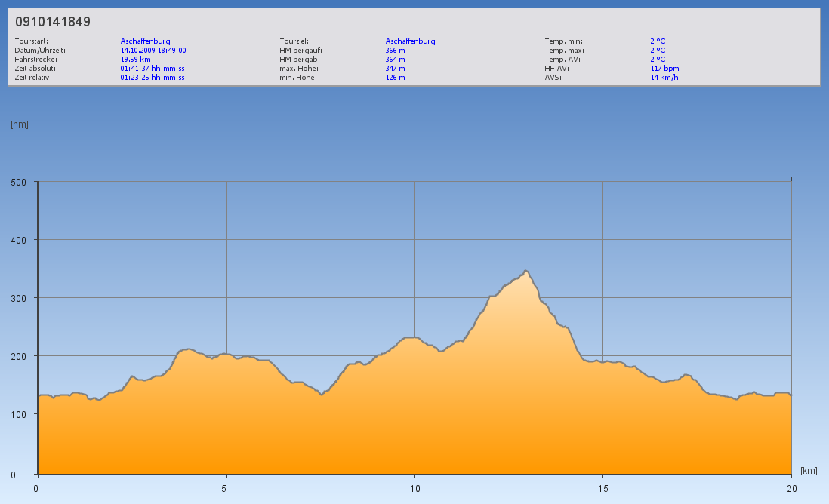The height and width of the screenshot is (504, 829).
Task: Click the "[hm]" vertical axis unit label
Action: [20, 124]
